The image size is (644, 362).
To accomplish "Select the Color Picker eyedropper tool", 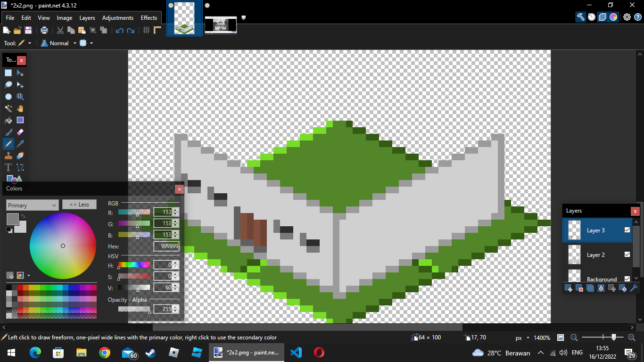I will click(x=20, y=144).
